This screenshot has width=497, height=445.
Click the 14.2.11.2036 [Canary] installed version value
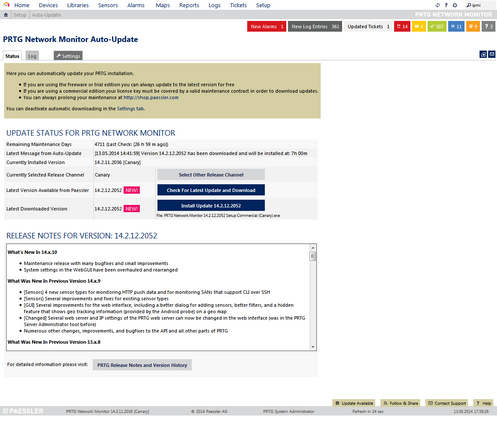(118, 162)
